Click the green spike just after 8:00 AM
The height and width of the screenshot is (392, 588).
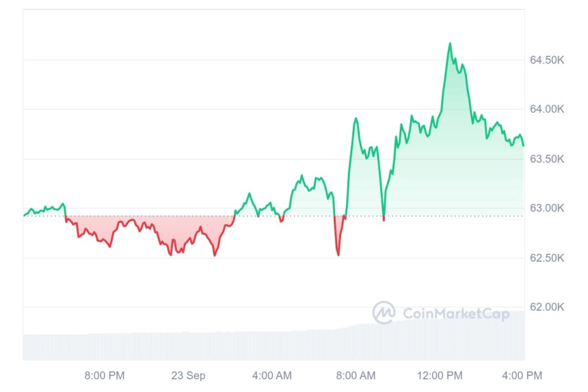(356, 119)
